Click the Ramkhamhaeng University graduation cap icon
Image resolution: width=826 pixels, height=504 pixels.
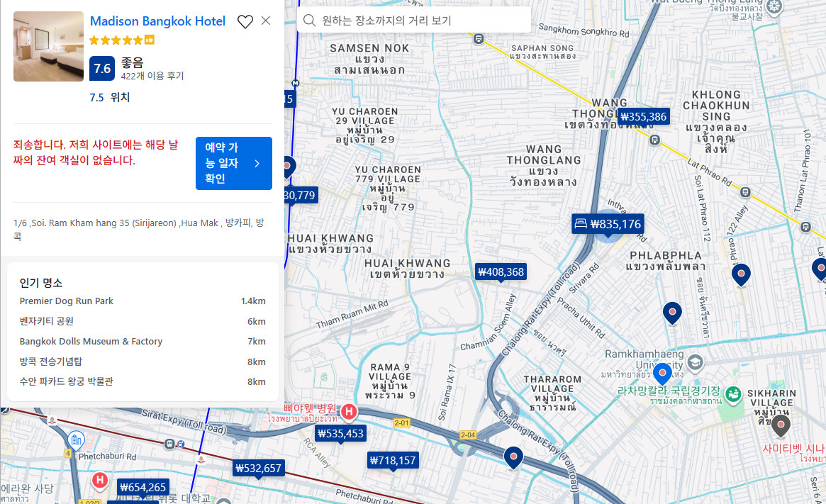coord(696,362)
